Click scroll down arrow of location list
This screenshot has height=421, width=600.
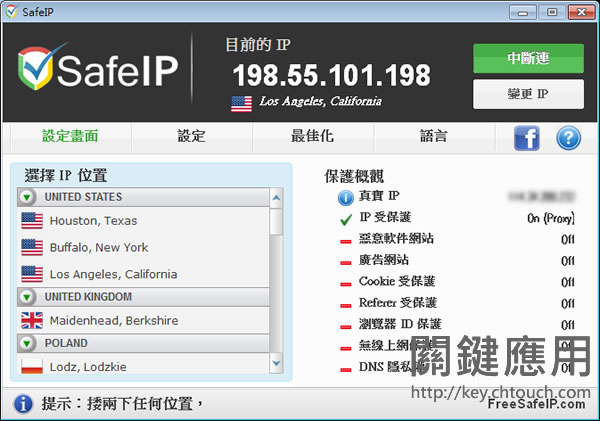(276, 363)
